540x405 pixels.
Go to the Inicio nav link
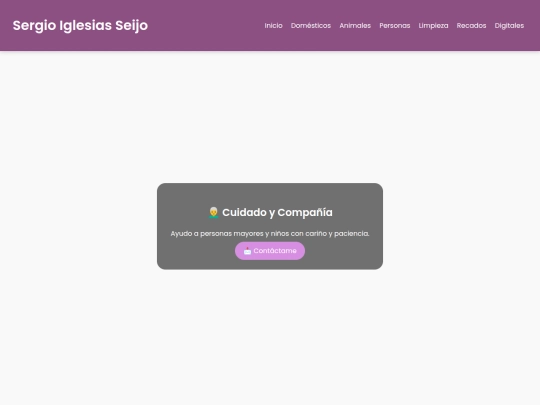point(273,25)
